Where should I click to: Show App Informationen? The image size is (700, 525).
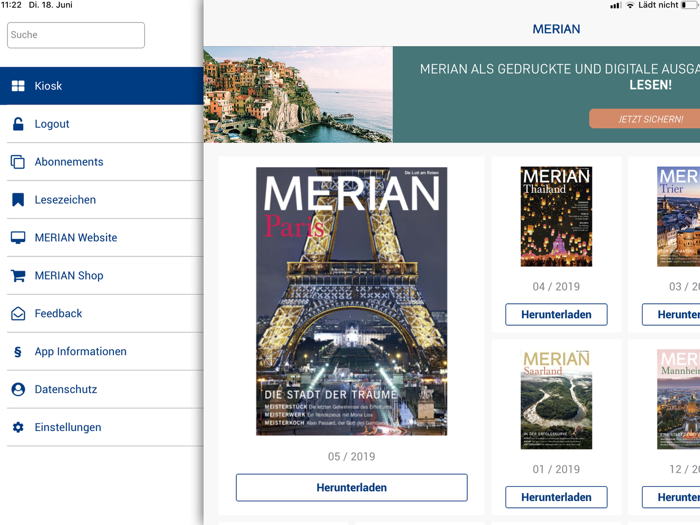tap(102, 351)
